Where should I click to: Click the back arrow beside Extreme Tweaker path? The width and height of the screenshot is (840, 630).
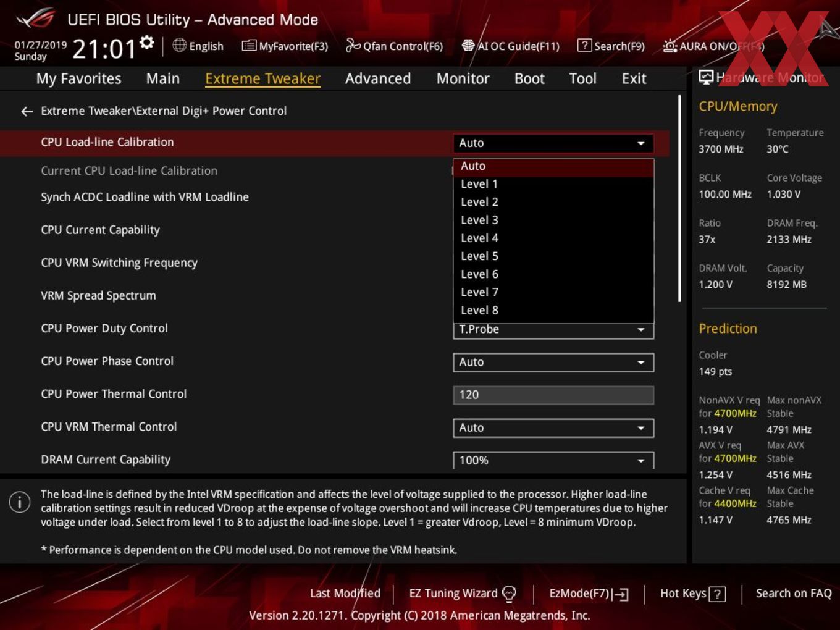pos(27,111)
